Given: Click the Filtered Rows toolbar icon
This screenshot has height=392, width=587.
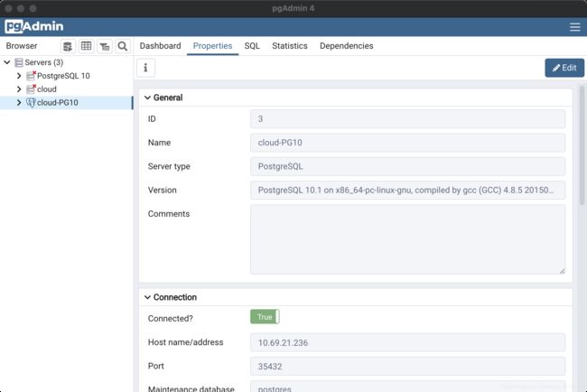Looking at the screenshot, I should (x=105, y=46).
